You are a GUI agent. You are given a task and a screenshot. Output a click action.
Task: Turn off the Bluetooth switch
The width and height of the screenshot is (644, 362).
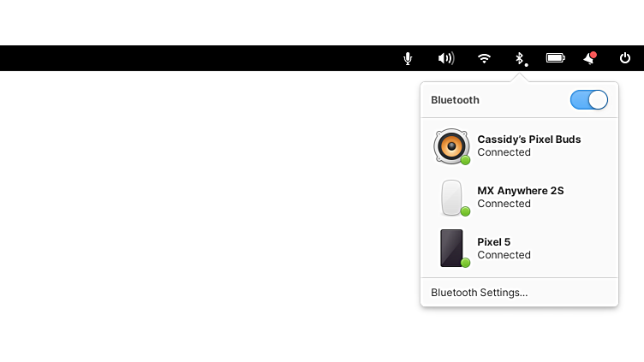tap(589, 100)
